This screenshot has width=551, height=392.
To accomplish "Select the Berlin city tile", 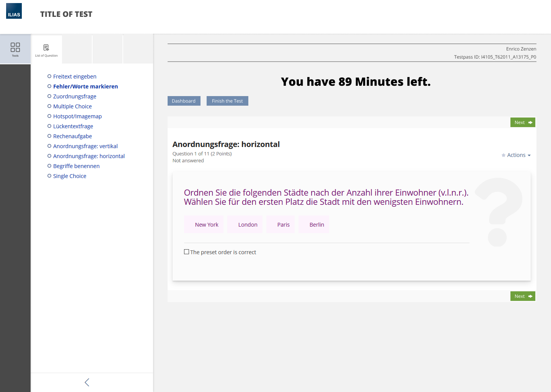I will (316, 225).
